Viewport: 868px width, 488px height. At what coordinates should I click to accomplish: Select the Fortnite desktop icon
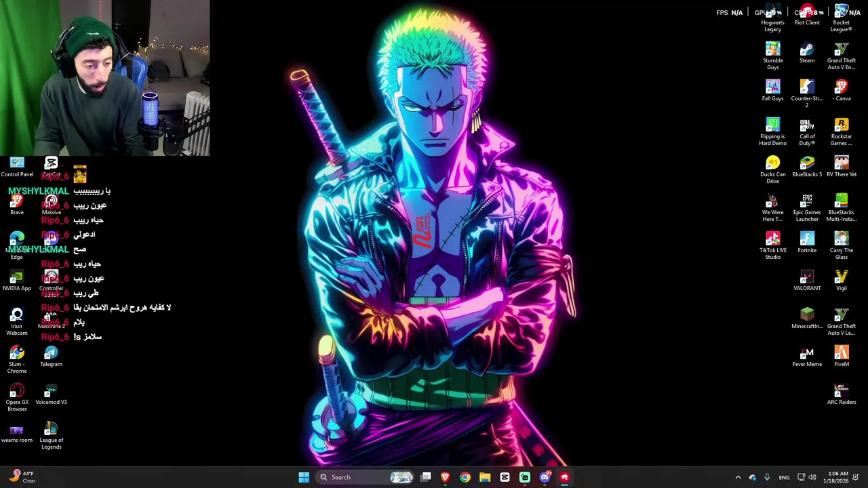[x=807, y=243]
